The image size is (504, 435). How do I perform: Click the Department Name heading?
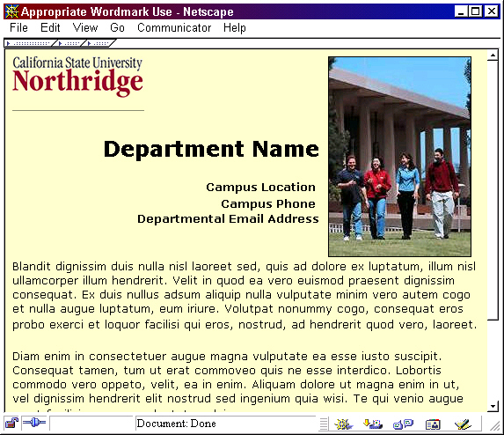point(211,149)
